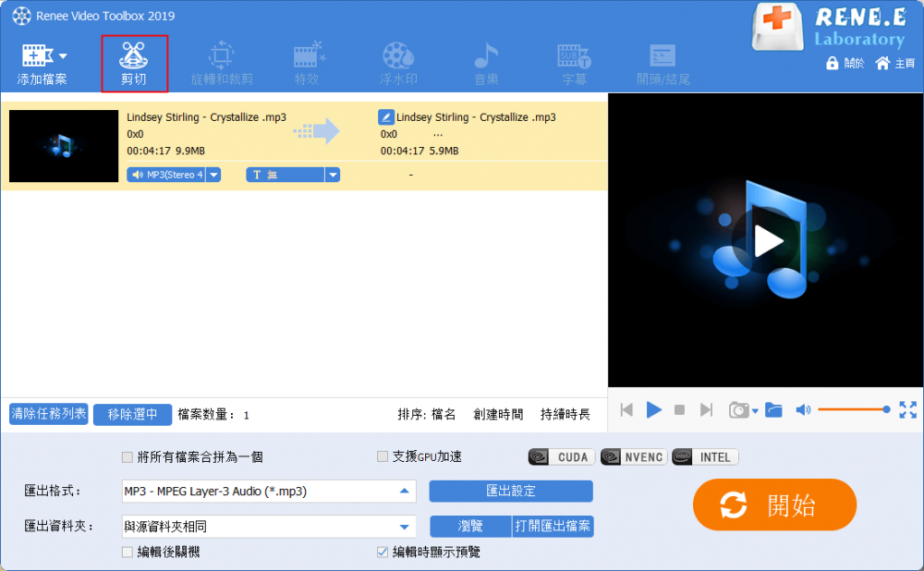Click the NVENC badge
The width and height of the screenshot is (924, 571).
pyautogui.click(x=633, y=456)
